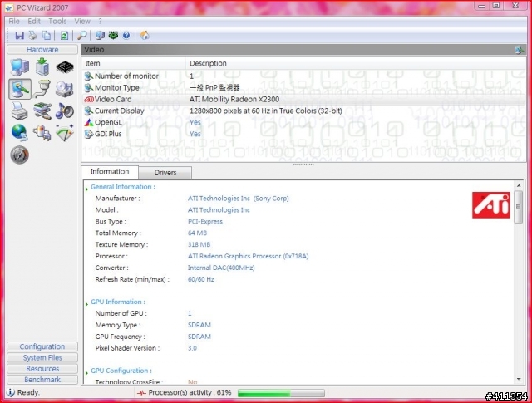Click the PCI-Express bus type value
The height and width of the screenshot is (403, 532).
[205, 222]
